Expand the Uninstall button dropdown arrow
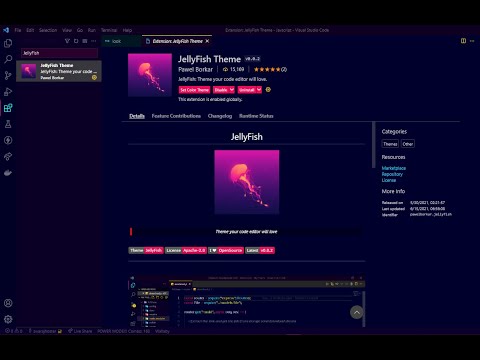Viewport: 480px width, 360px height. tap(259, 90)
